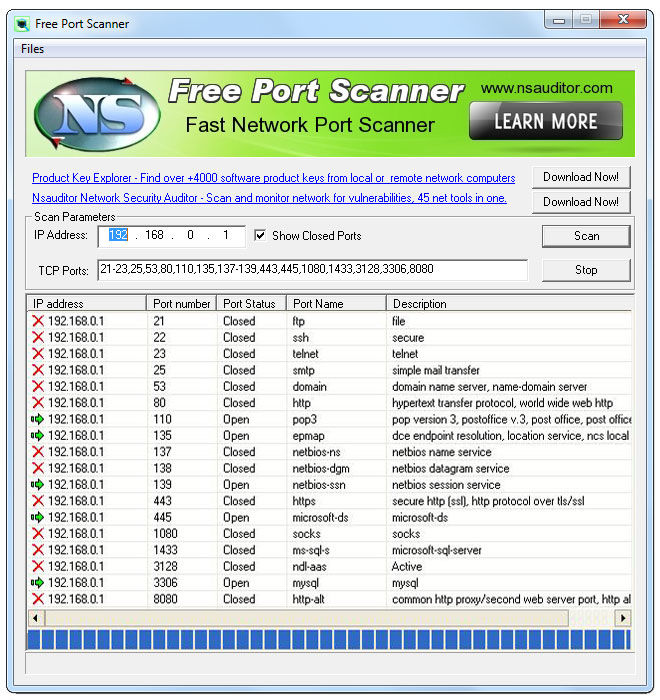Click the green open arrow icon for port 110
Viewport: 660px width, 700px height.
pyautogui.click(x=38, y=419)
